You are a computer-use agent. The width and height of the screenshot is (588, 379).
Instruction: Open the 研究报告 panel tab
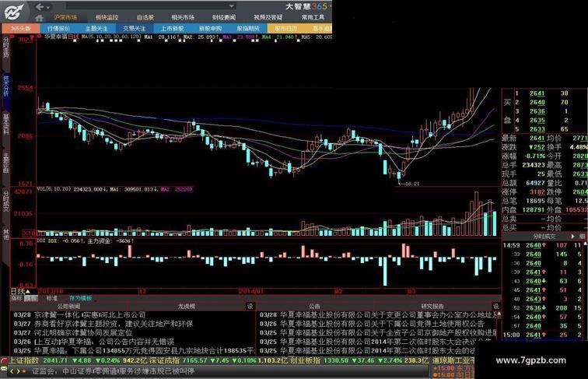pyautogui.click(x=432, y=307)
